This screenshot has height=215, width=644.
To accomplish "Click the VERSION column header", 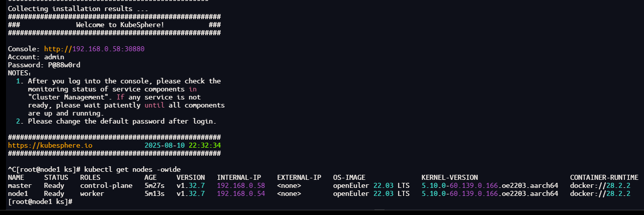I will pyautogui.click(x=191, y=177).
